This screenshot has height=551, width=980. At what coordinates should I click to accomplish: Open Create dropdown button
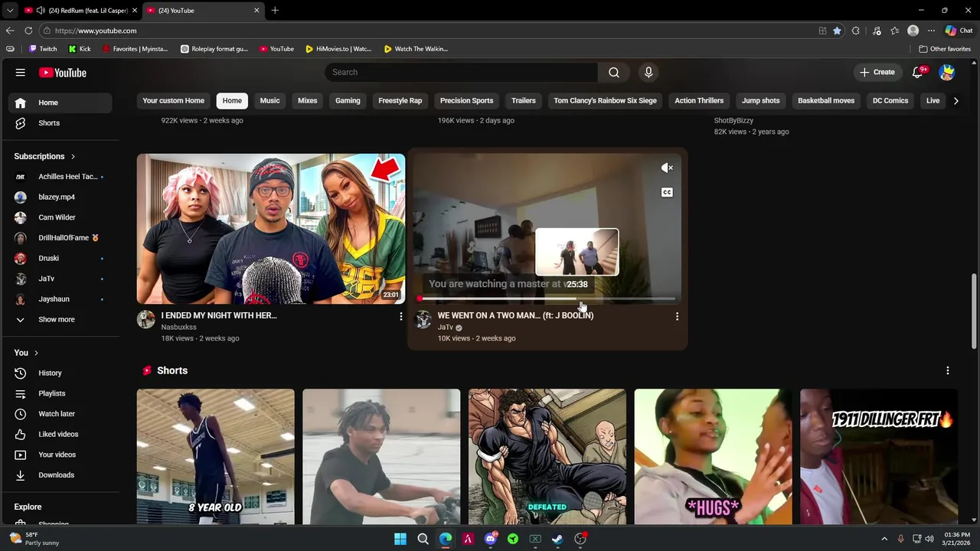pos(877,72)
